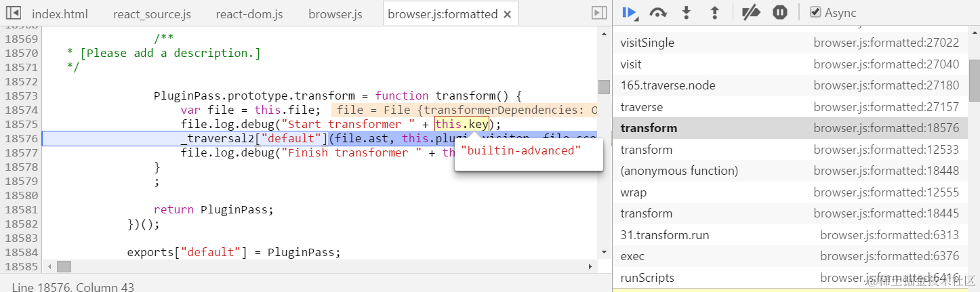This screenshot has width=980, height=292.
Task: Select the browser.js:formatted tab
Action: pyautogui.click(x=442, y=14)
